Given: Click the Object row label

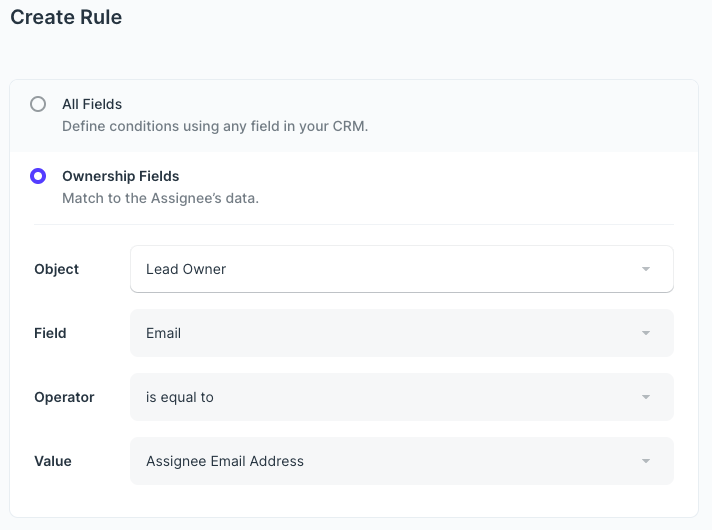Looking at the screenshot, I should [x=57, y=269].
